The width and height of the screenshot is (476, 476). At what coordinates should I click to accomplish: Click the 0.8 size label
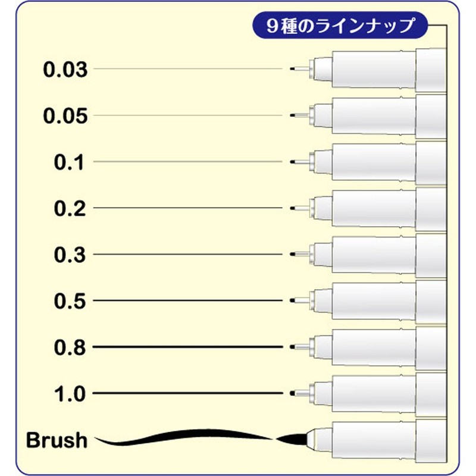tap(71, 347)
